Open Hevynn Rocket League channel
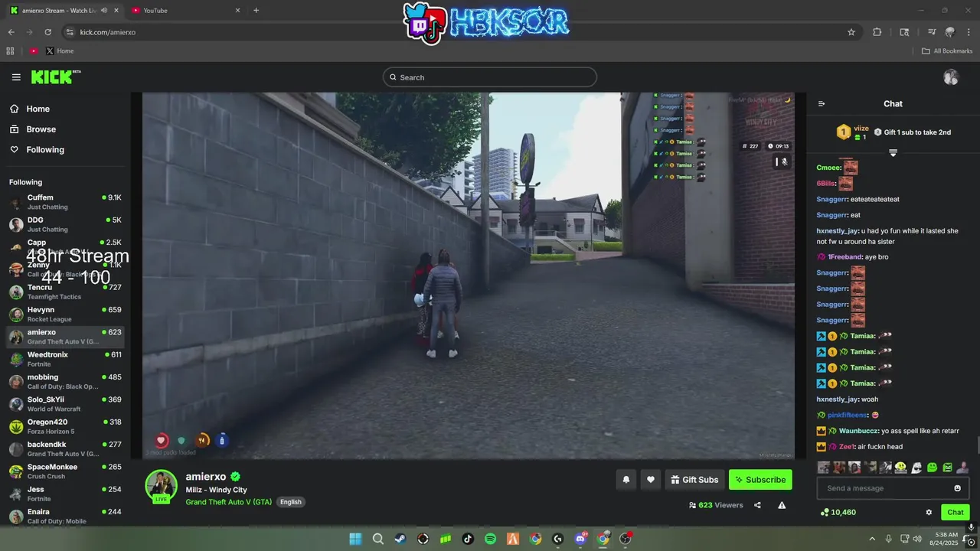980x551 pixels. point(65,314)
